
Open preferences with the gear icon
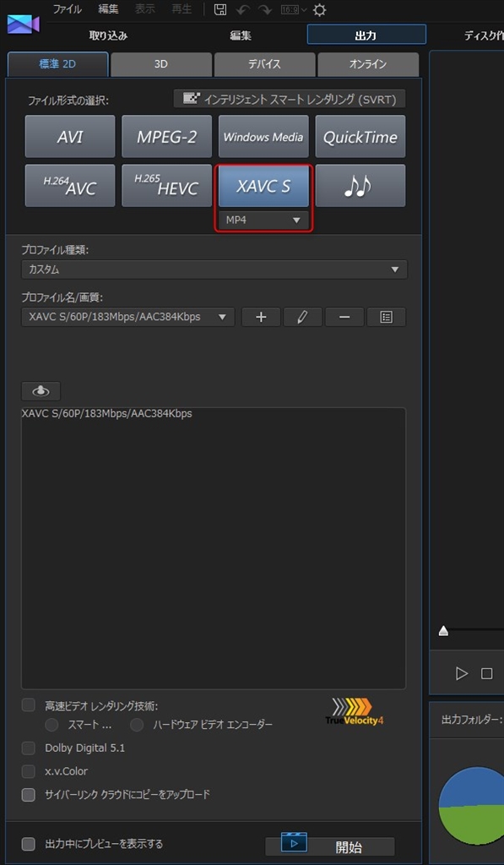319,9
